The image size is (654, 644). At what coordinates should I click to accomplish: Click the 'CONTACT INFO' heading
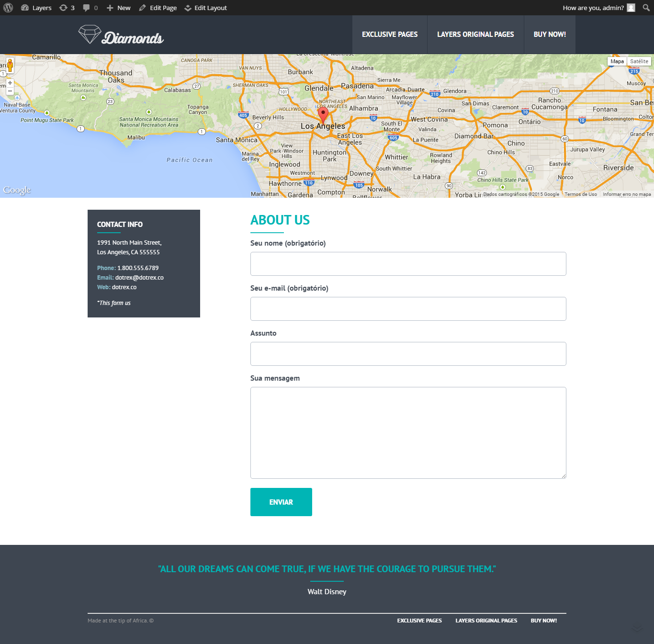click(x=120, y=225)
